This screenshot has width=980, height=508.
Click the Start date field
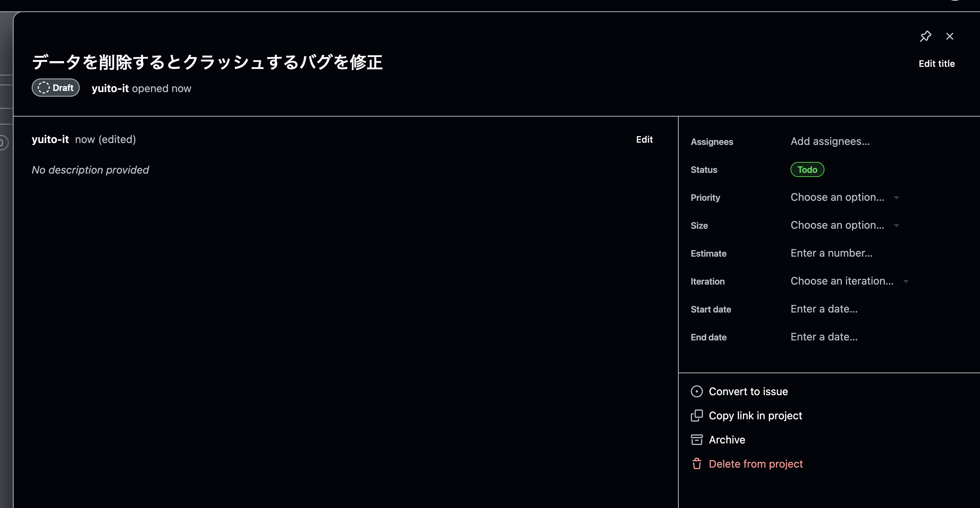(824, 309)
